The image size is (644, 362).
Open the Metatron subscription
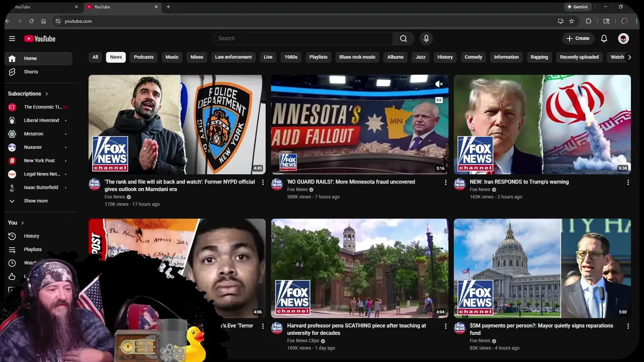(x=39, y=134)
